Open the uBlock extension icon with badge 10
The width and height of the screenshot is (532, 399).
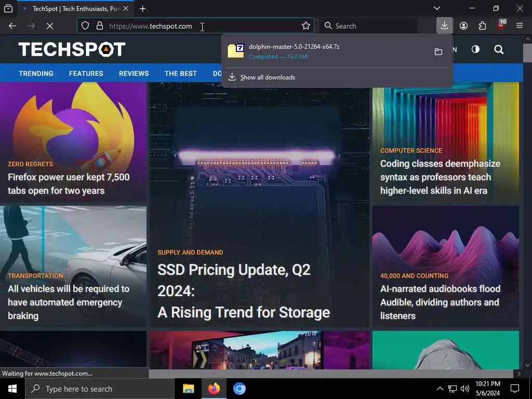pos(501,25)
